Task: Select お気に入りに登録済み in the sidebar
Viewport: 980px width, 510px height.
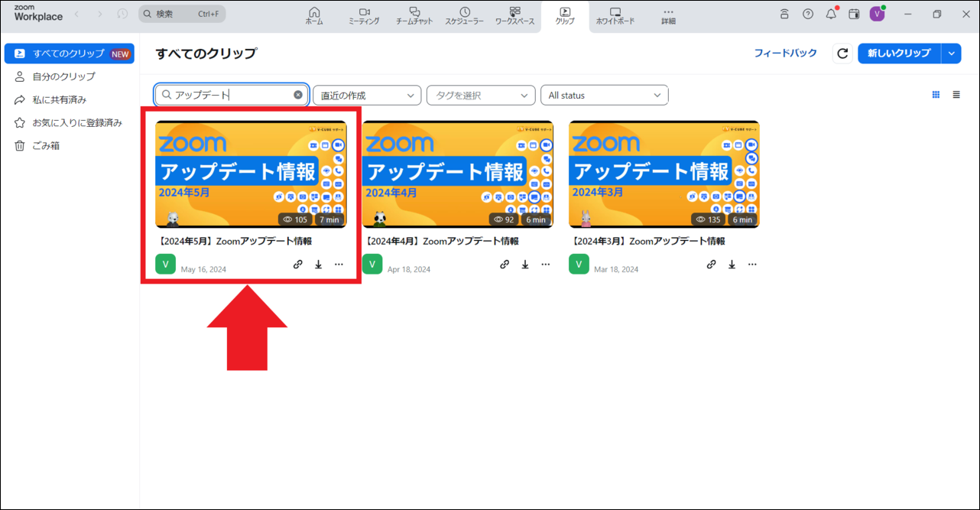Action: tap(70, 122)
